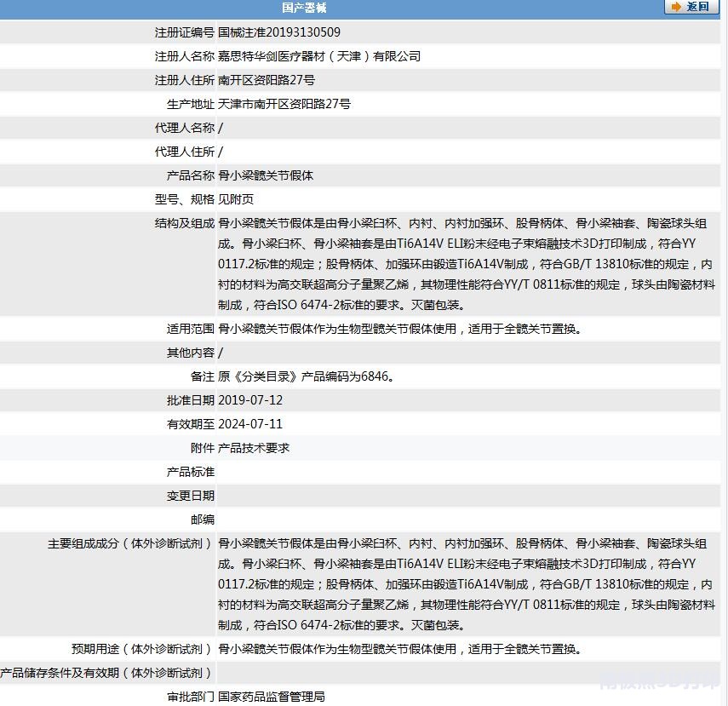Viewport: 728px width, 706px height.
Task: Click the 返回 back button
Action: pos(696,7)
